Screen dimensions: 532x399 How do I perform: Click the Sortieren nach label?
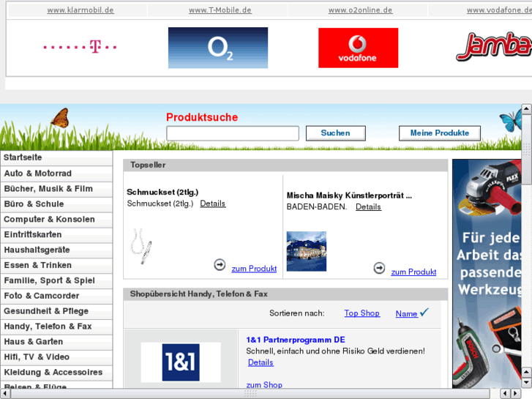click(297, 313)
